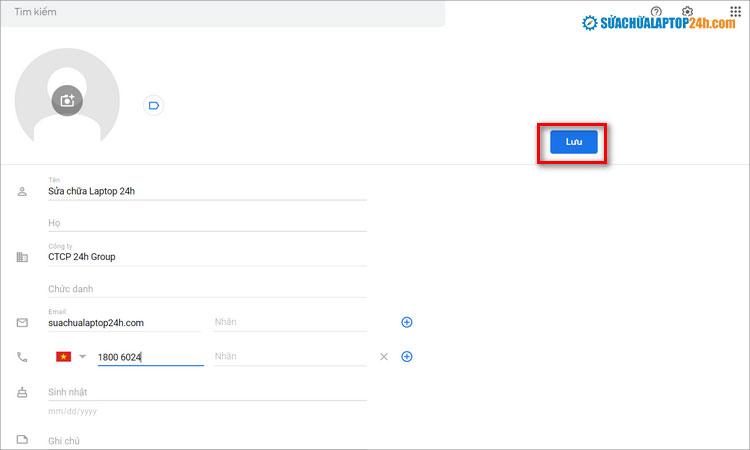Click the Nhãn label field beside email
Screen dimensions: 750x450
click(x=290, y=322)
